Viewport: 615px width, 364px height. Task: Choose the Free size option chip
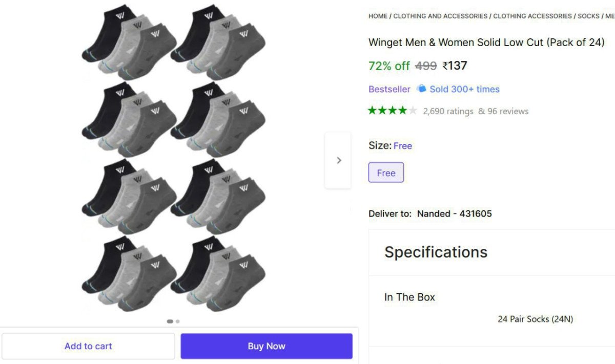coord(386,173)
